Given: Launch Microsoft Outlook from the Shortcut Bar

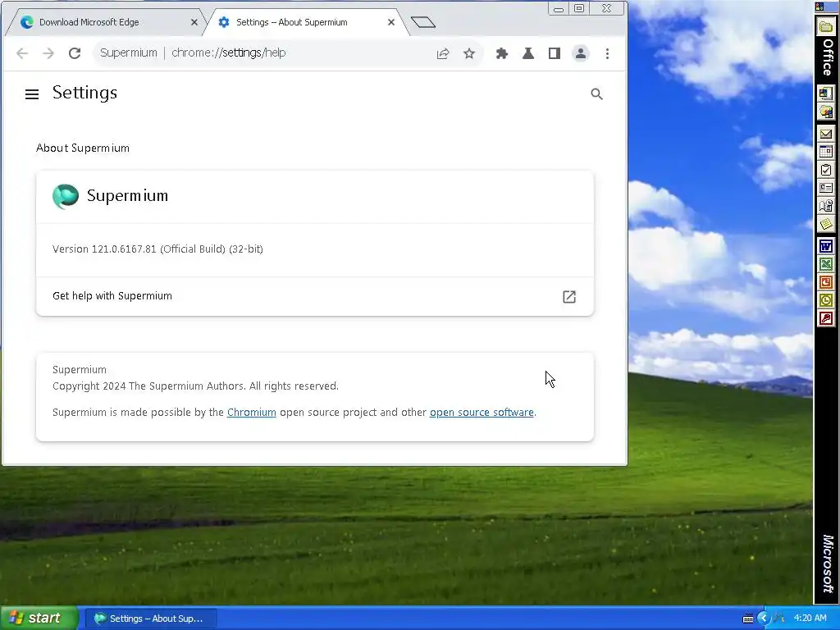Looking at the screenshot, I should (825, 300).
